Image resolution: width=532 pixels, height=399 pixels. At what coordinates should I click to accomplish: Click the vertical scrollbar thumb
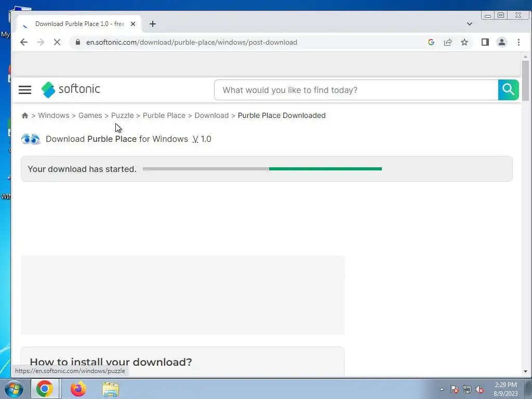(526, 81)
